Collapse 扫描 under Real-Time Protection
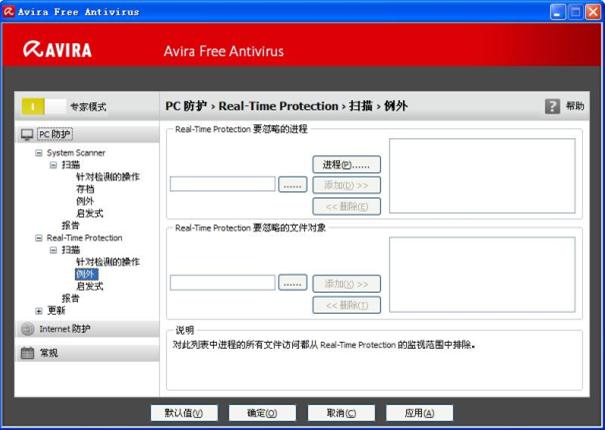Viewport: 605px width, 430px height. pyautogui.click(x=53, y=250)
